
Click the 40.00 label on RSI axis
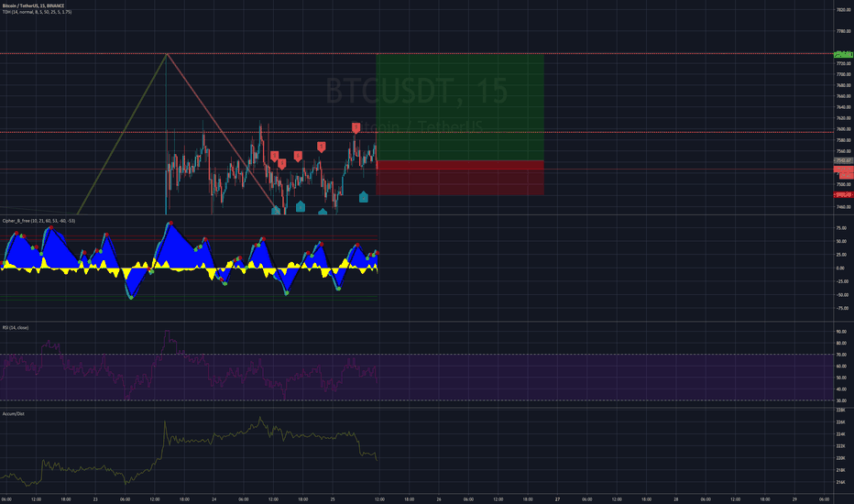tap(841, 389)
